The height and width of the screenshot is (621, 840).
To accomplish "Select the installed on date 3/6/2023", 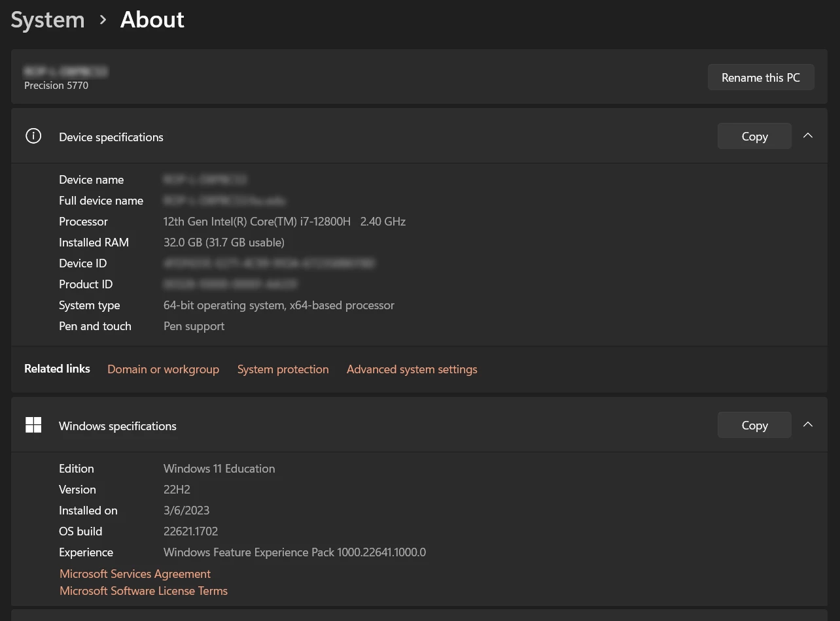I will (186, 511).
